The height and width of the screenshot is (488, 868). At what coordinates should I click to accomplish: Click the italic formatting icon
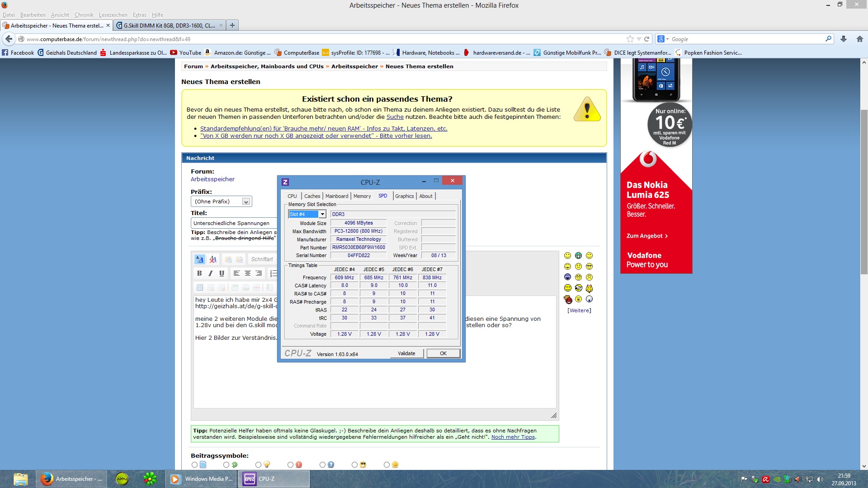tap(210, 273)
